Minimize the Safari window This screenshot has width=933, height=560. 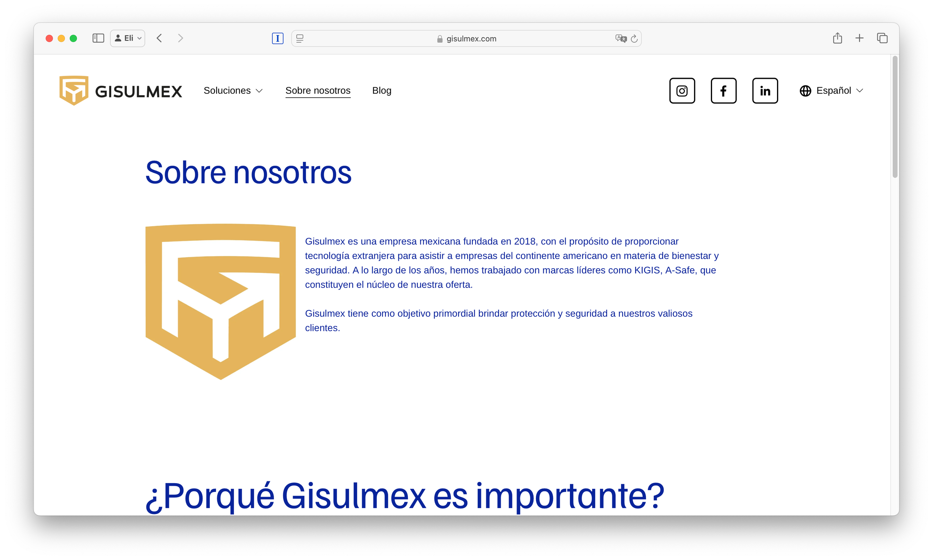61,38
